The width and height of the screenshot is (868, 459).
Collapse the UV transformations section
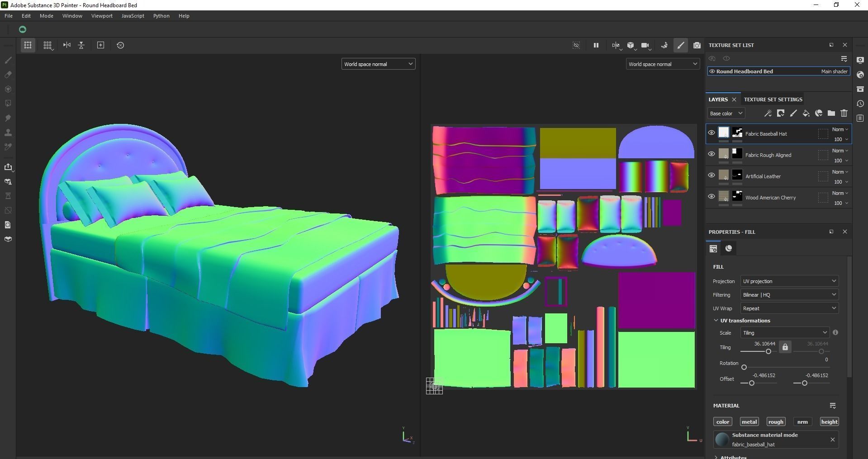coord(716,321)
